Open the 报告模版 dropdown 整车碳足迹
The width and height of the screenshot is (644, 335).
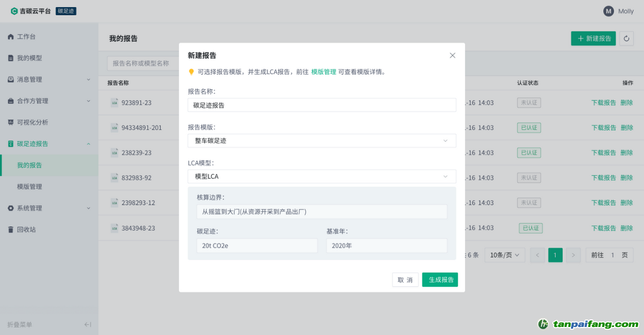322,140
